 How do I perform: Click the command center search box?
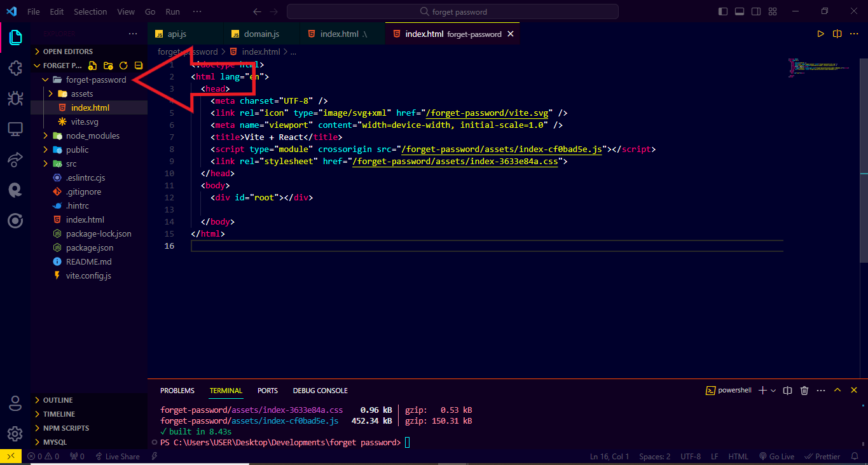pyautogui.click(x=452, y=11)
